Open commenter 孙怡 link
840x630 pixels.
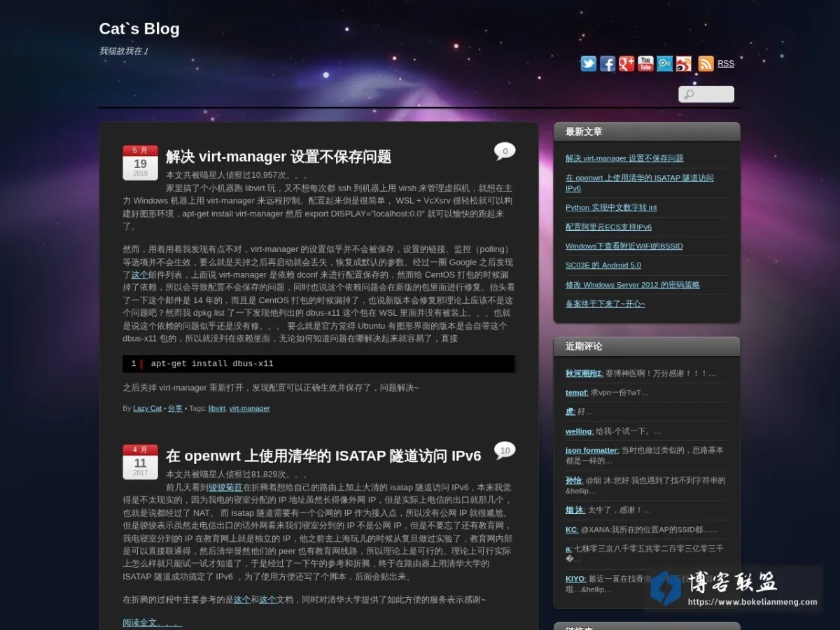click(574, 480)
